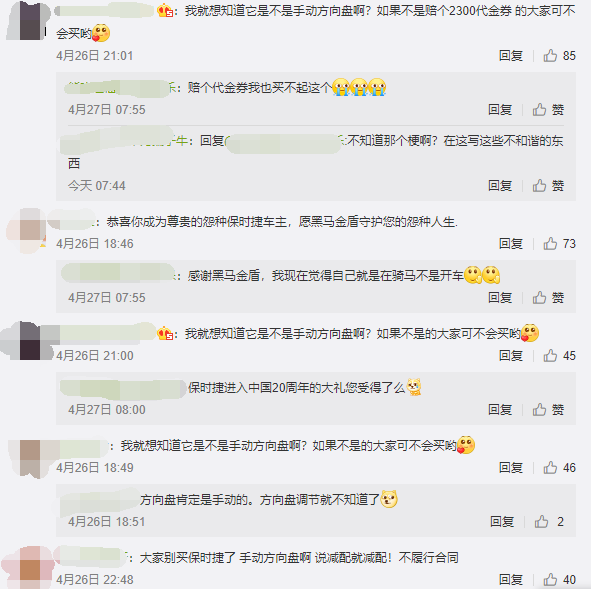The height and width of the screenshot is (589, 591).
Task: Click thumbs-up on the 21:00 comment with 45 likes
Action: 550,356
